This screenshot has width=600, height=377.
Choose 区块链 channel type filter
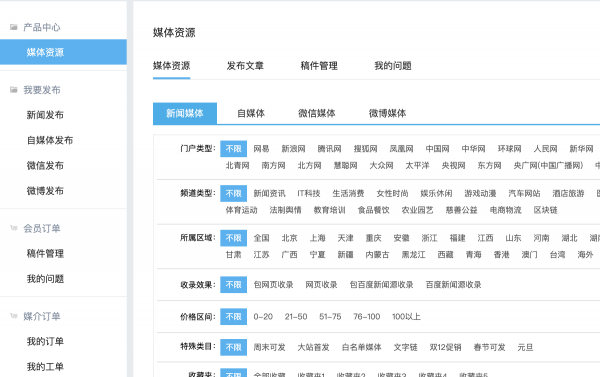pyautogui.click(x=546, y=210)
